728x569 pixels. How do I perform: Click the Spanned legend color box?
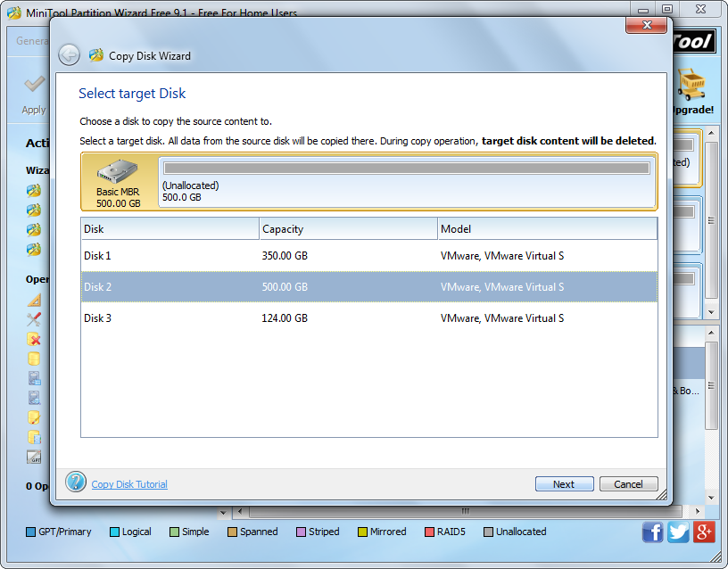tap(232, 532)
